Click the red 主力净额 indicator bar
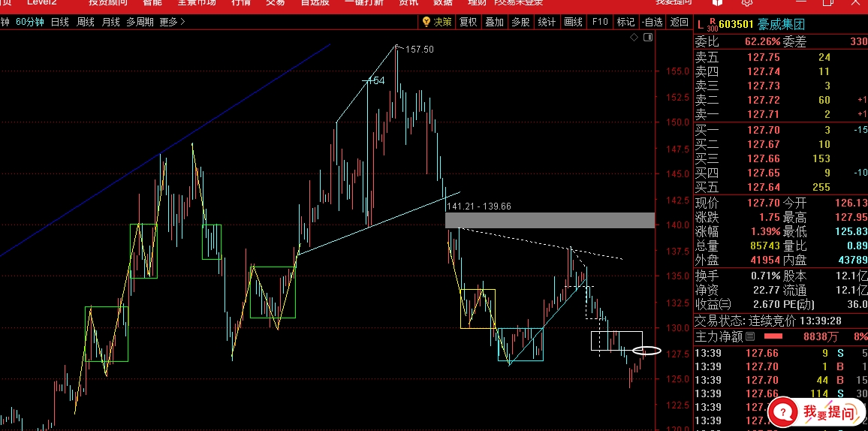The height and width of the screenshot is (431, 868). point(774,336)
